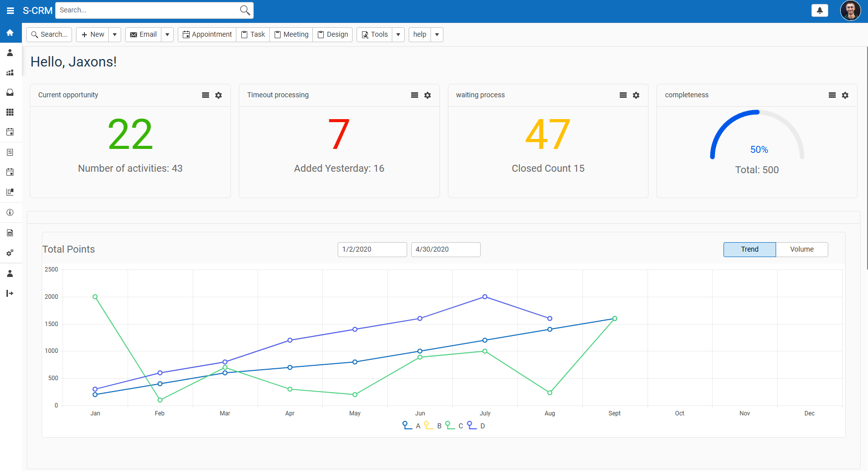Expand the Email dropdown arrow
Image resolution: width=868 pixels, height=471 pixels.
[167, 35]
